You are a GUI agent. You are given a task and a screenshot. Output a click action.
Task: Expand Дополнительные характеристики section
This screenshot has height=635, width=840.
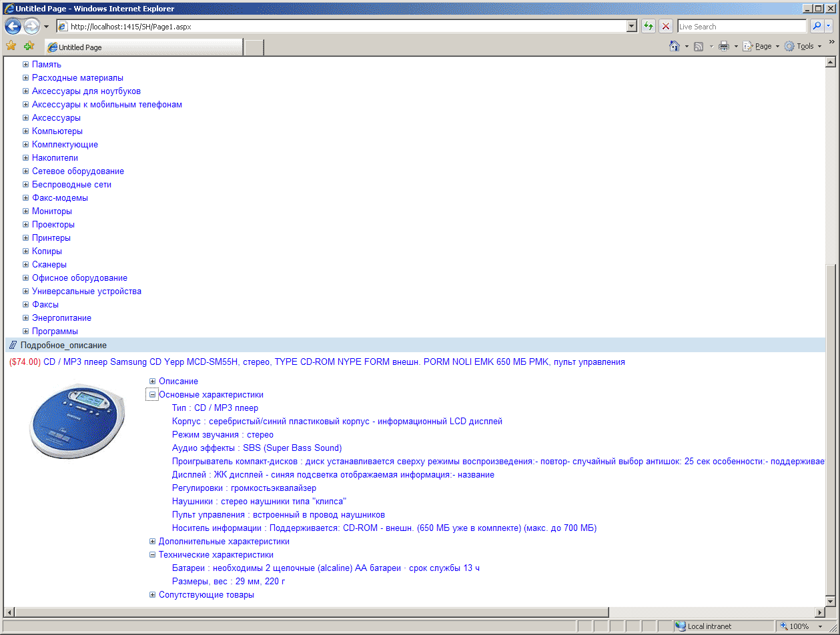(x=152, y=542)
